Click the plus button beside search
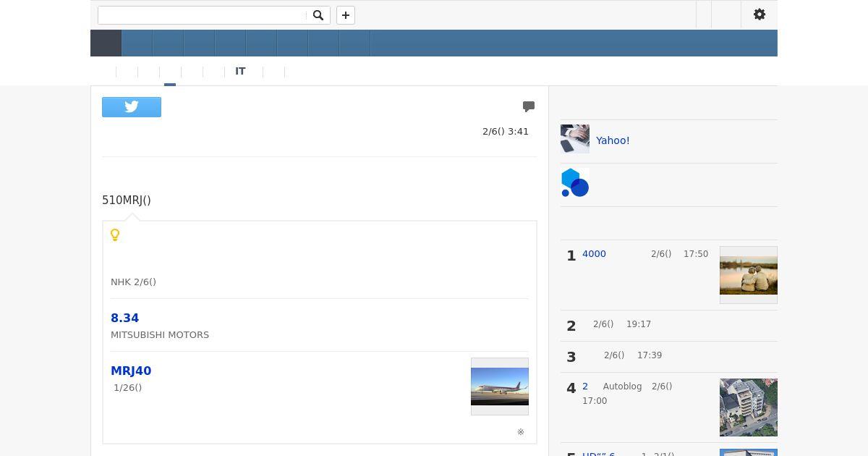868x456 pixels. click(x=346, y=15)
